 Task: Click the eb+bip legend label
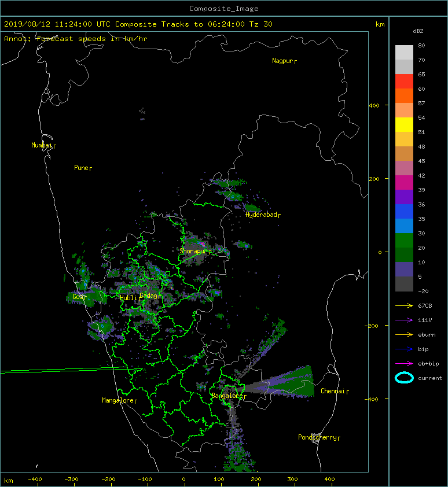(x=428, y=363)
